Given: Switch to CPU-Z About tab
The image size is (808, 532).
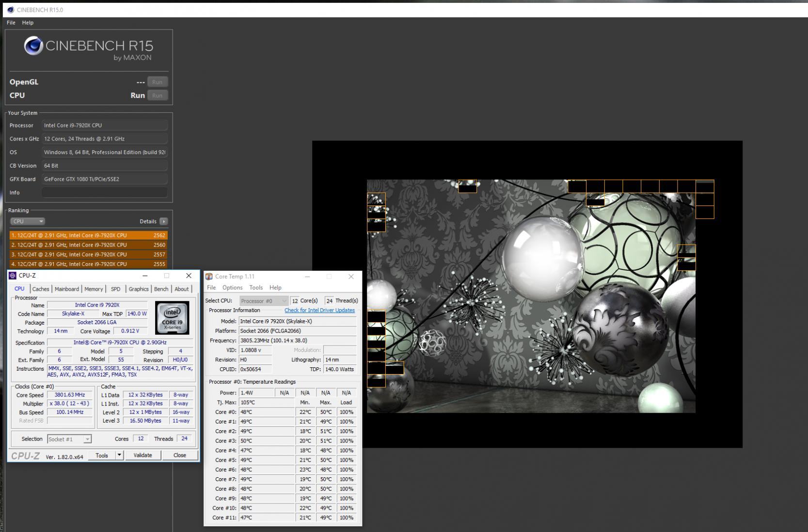Looking at the screenshot, I should (182, 289).
